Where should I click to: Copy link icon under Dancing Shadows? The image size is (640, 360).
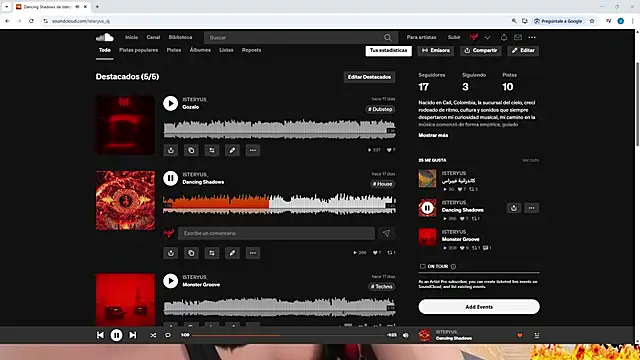(x=191, y=253)
